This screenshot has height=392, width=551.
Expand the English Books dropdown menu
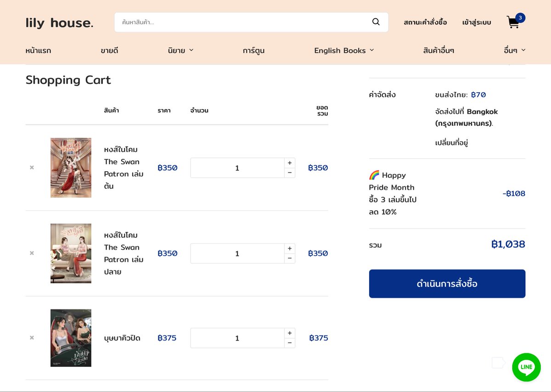coord(344,50)
